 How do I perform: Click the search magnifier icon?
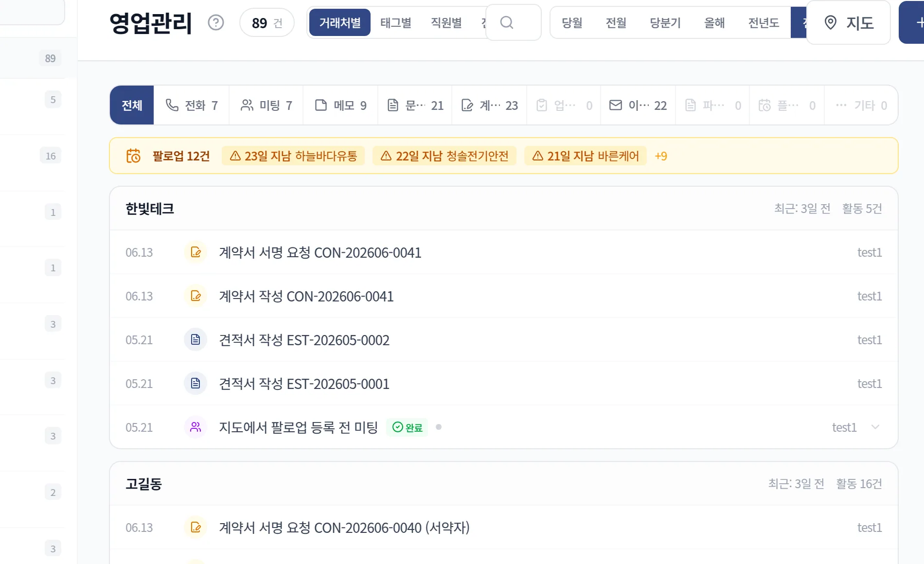pyautogui.click(x=506, y=22)
